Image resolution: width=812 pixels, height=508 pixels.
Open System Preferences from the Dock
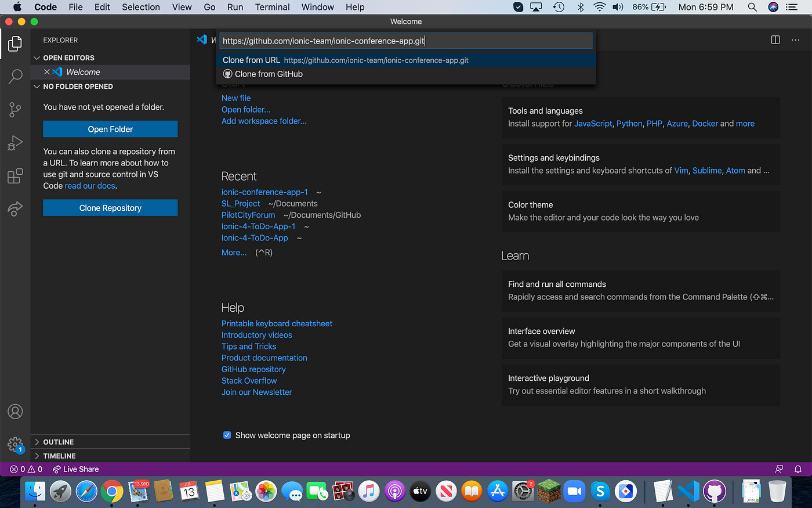(x=523, y=492)
